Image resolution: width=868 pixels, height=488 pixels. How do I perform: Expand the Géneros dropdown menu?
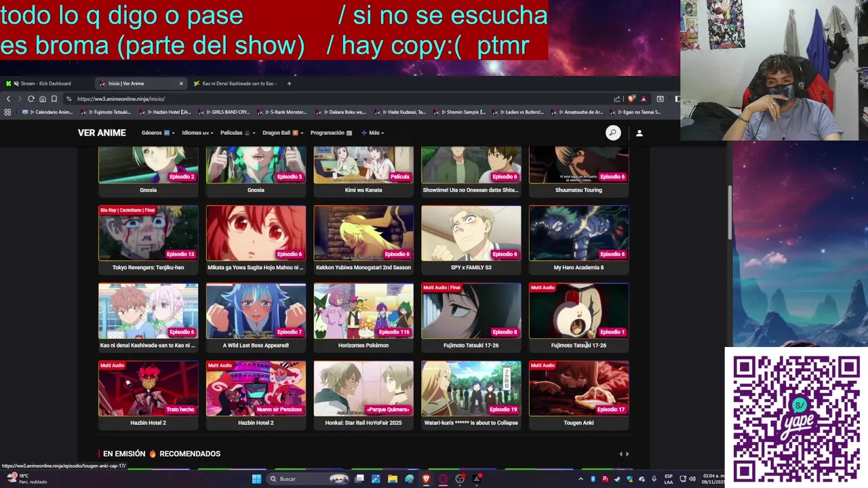tap(158, 133)
